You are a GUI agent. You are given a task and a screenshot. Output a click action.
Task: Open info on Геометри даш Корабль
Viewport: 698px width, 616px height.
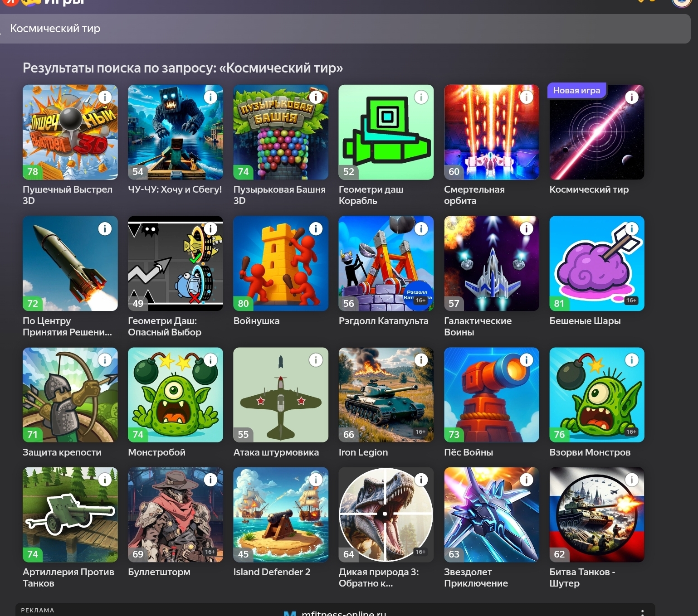421,97
